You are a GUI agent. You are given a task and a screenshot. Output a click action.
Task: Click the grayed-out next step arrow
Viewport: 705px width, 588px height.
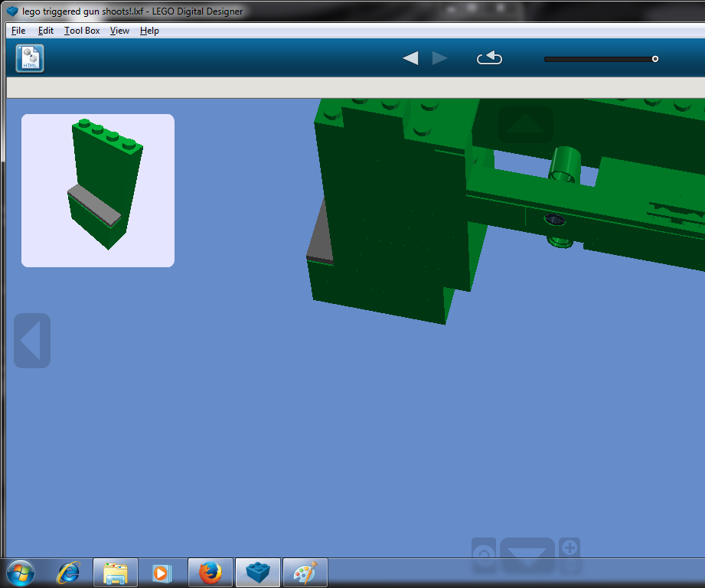click(440, 57)
